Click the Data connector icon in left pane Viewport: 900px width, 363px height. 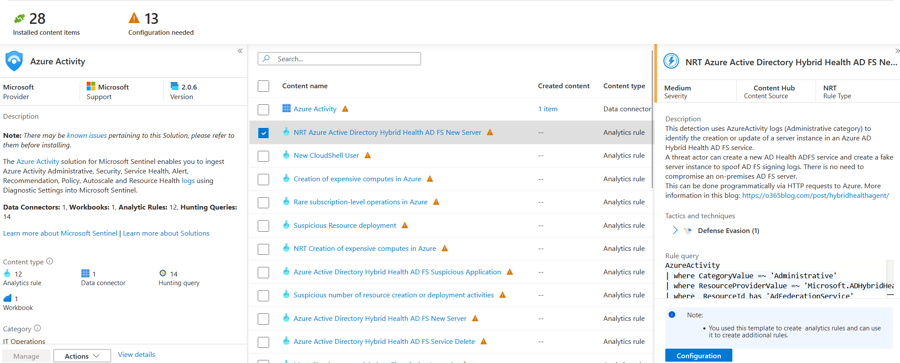coord(86,273)
